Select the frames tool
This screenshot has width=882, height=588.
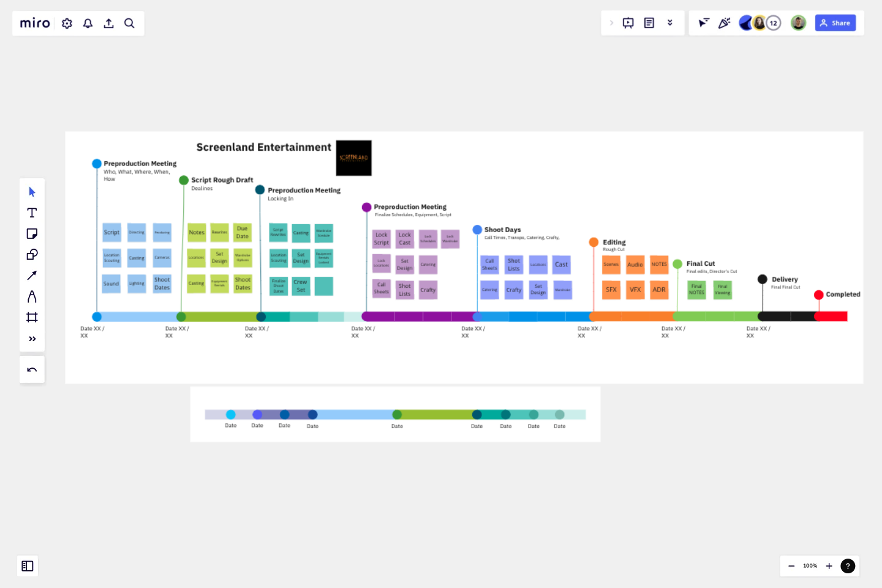[x=32, y=317]
